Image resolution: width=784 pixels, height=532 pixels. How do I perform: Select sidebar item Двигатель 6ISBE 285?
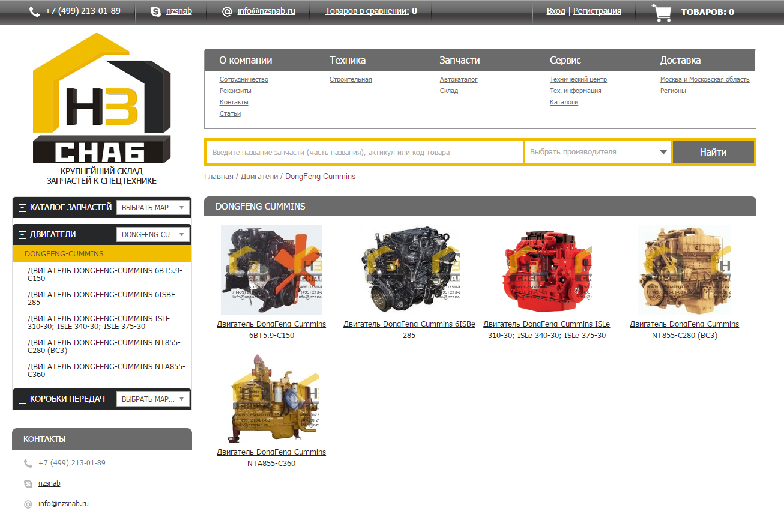[x=102, y=298]
